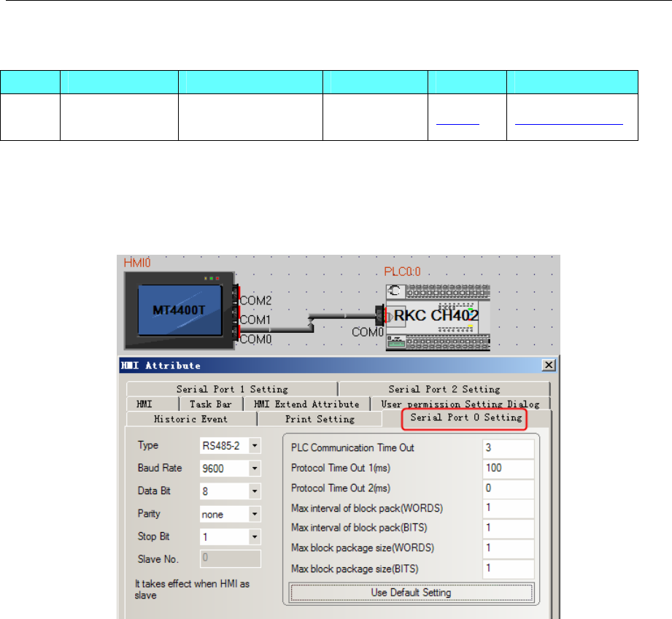Open the Serial Port 1 Setting tab
The width and height of the screenshot is (672, 619).
tap(232, 389)
